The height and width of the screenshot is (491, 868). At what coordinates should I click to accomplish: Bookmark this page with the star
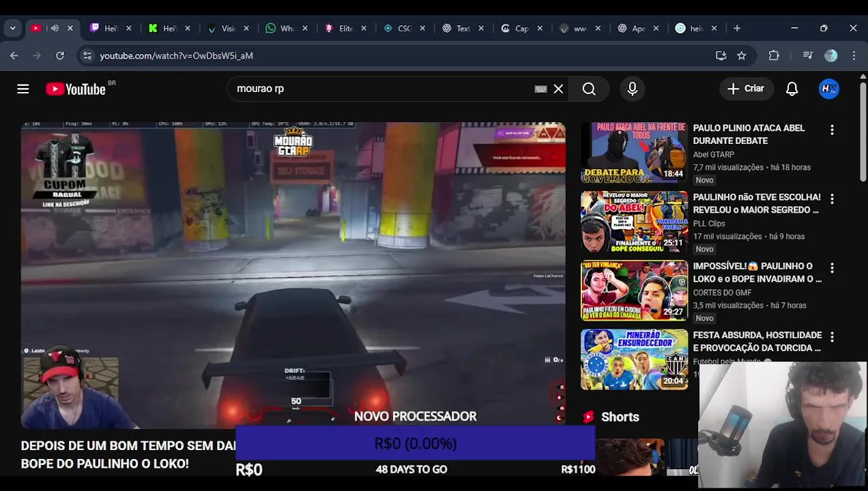coord(742,56)
